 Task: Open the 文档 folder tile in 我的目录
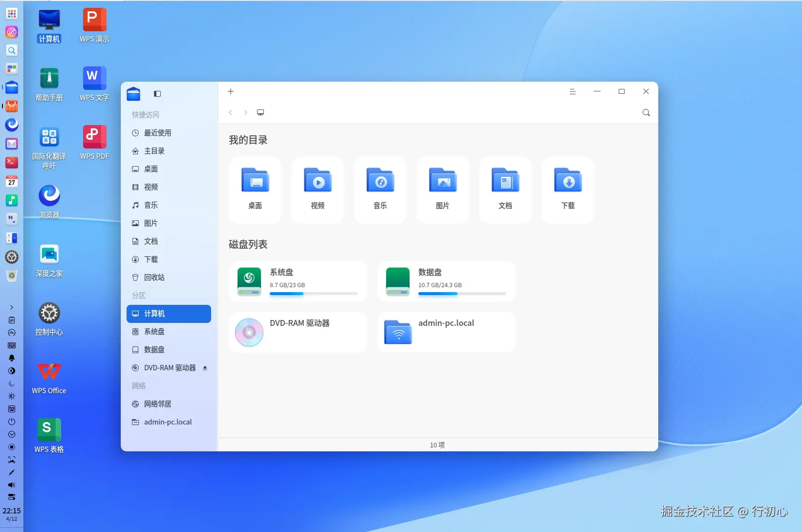click(505, 190)
